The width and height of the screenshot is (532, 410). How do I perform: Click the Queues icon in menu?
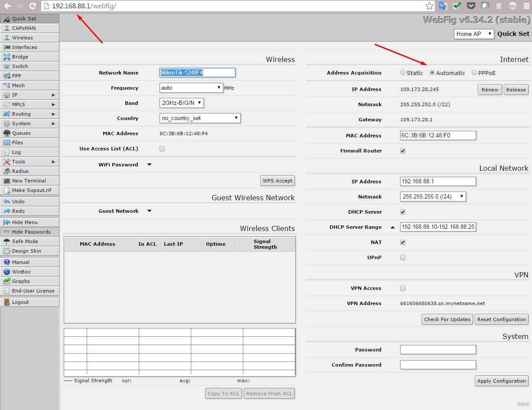click(7, 133)
